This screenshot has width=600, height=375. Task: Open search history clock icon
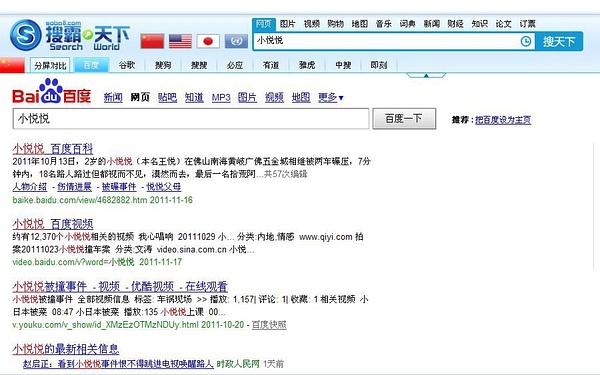[526, 41]
